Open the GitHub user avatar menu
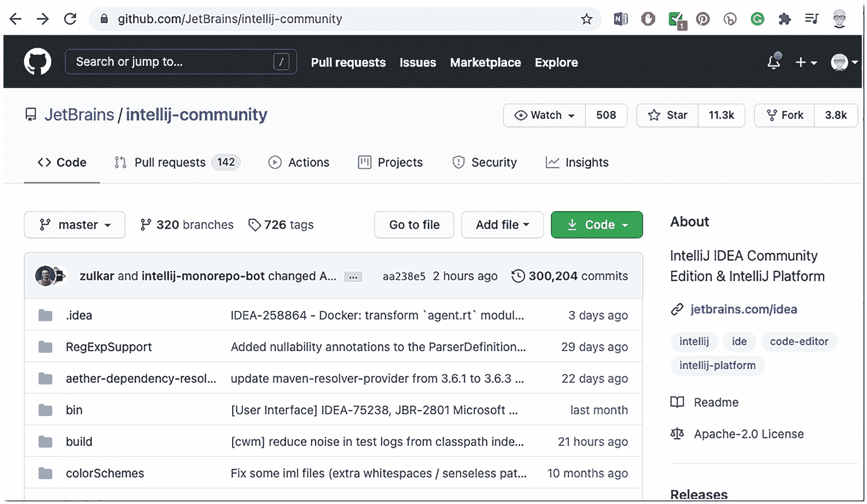The height and width of the screenshot is (504, 867). (x=844, y=62)
